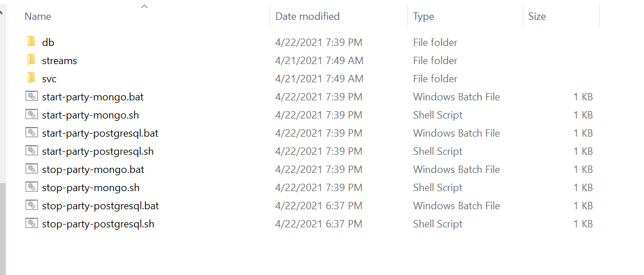
Task: Select the stop-party-postgresql.bat file name
Action: coord(100,206)
